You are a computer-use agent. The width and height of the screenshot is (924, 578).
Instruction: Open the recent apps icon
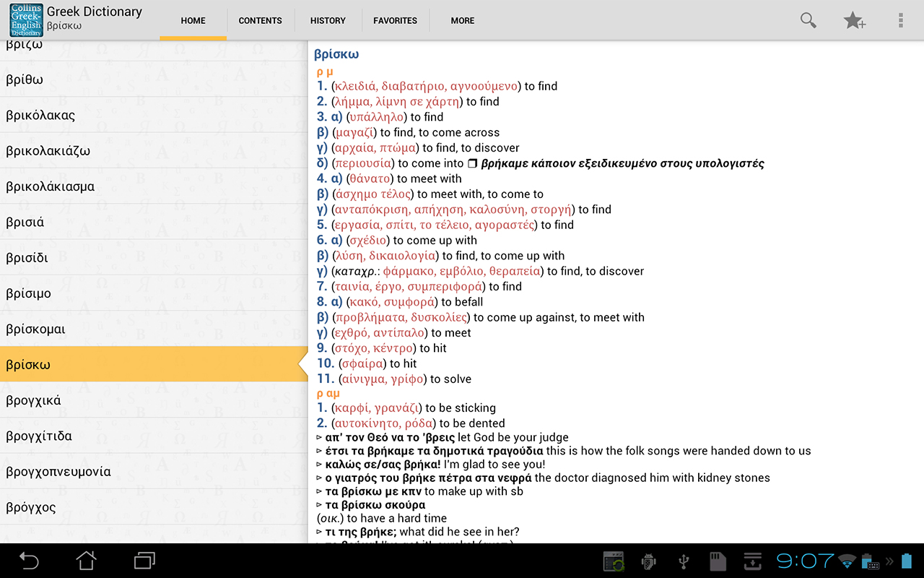144,561
